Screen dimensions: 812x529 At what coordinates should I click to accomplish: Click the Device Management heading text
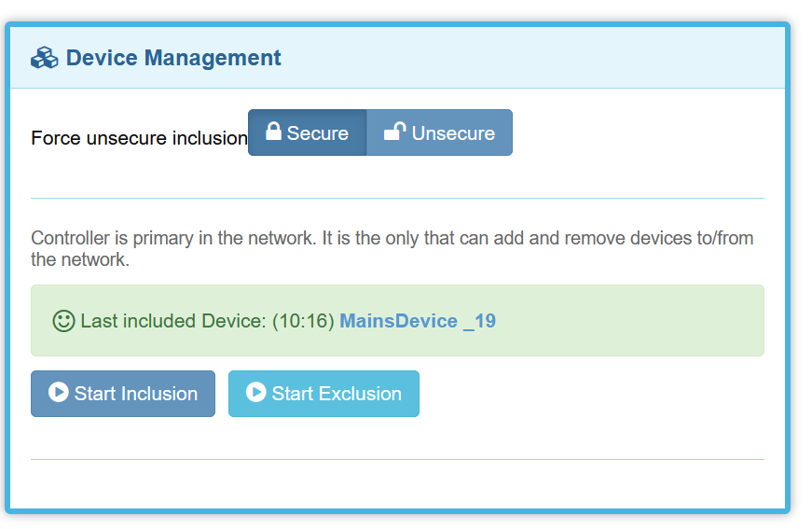coord(173,58)
